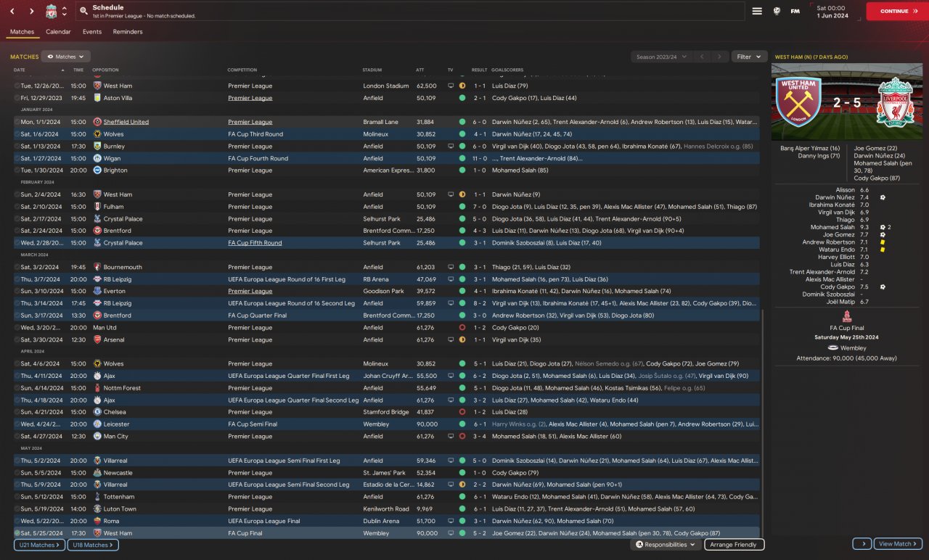Open the Filter dropdown
Viewport: 929px width, 560px height.
[749, 57]
